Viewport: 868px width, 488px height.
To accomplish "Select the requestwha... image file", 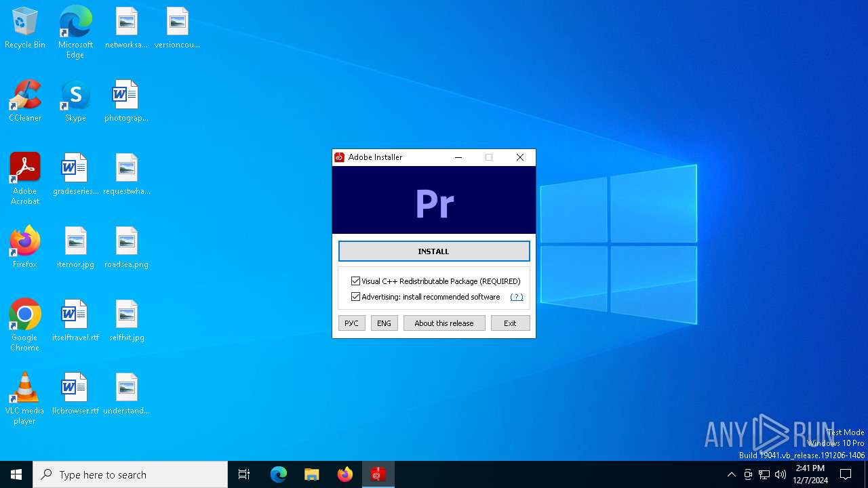I will coord(126,175).
